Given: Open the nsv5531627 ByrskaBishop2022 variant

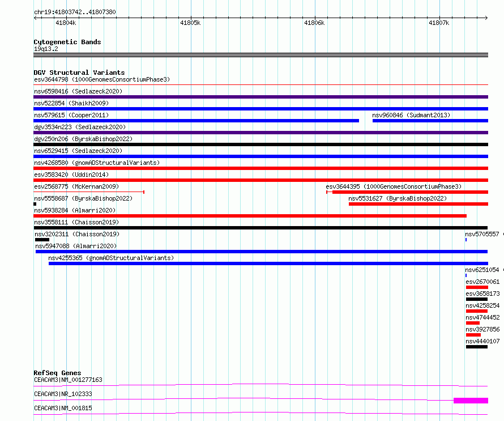Looking at the screenshot, I should click(x=418, y=204).
